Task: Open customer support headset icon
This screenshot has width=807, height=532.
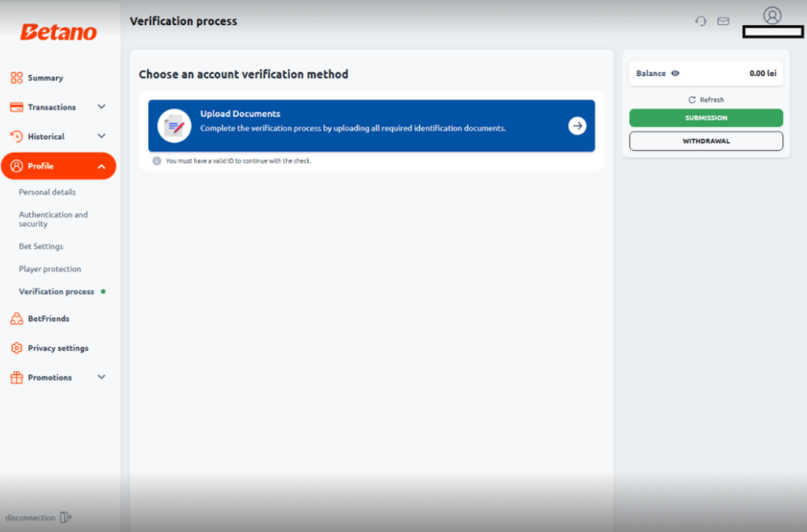Action: pyautogui.click(x=701, y=21)
